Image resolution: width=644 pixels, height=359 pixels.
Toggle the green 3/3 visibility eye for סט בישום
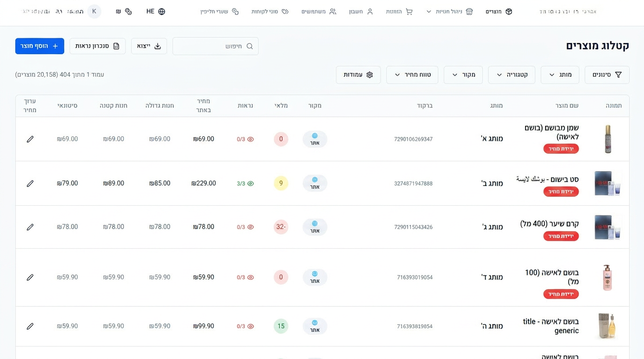pyautogui.click(x=250, y=184)
